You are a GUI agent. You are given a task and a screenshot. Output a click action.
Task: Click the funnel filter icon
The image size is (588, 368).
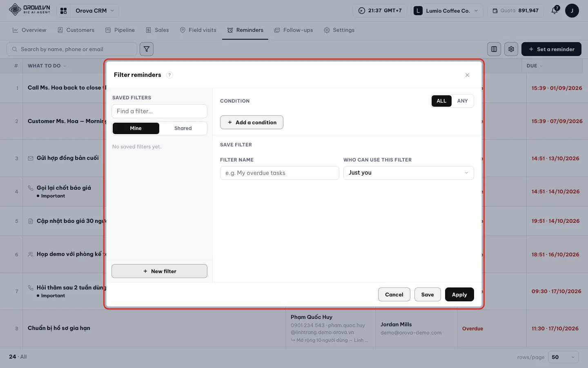point(147,49)
